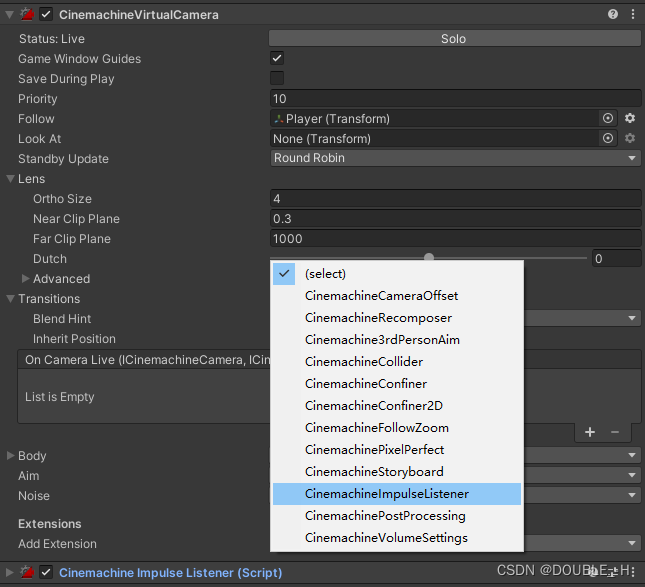The image size is (645, 587).
Task: Uncheck Game Window Guides
Action: [x=277, y=58]
